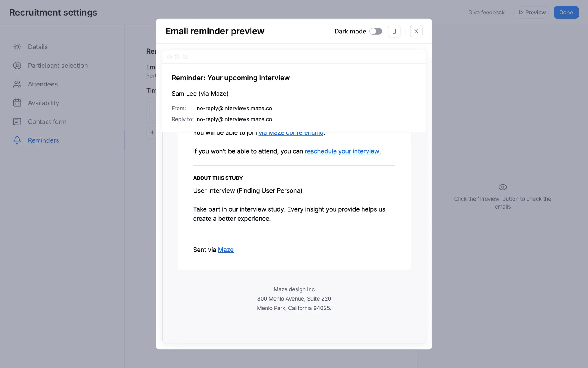Open the Give feedback link
588x368 pixels.
click(x=486, y=13)
